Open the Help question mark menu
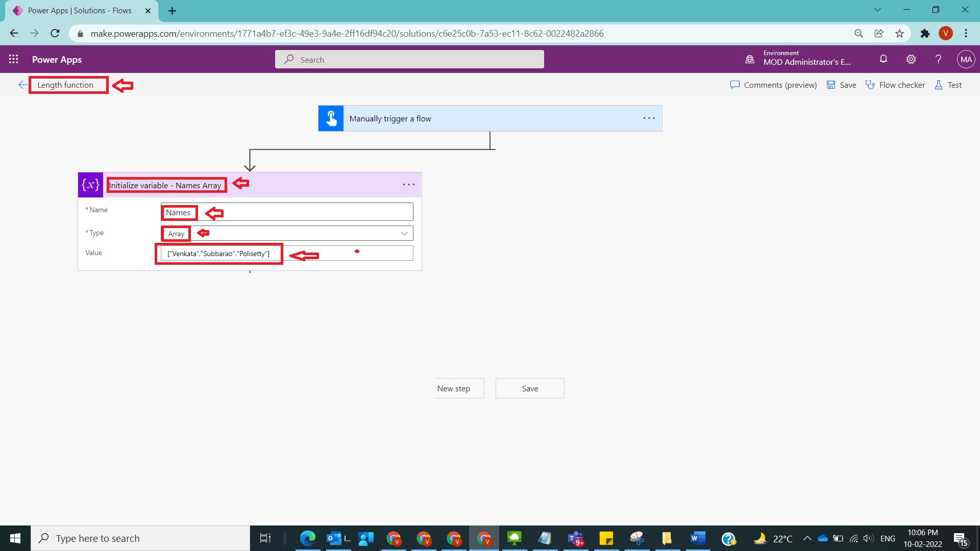This screenshot has height=551, width=980. (938, 59)
